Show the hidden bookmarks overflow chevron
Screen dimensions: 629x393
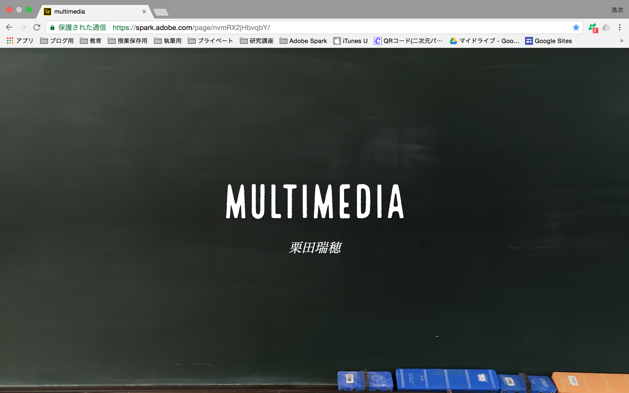(621, 41)
